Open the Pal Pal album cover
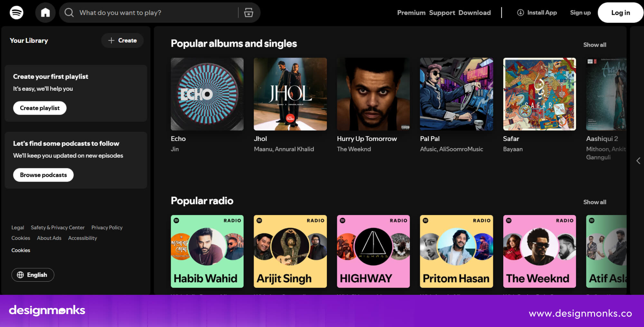The image size is (644, 327). click(x=456, y=94)
